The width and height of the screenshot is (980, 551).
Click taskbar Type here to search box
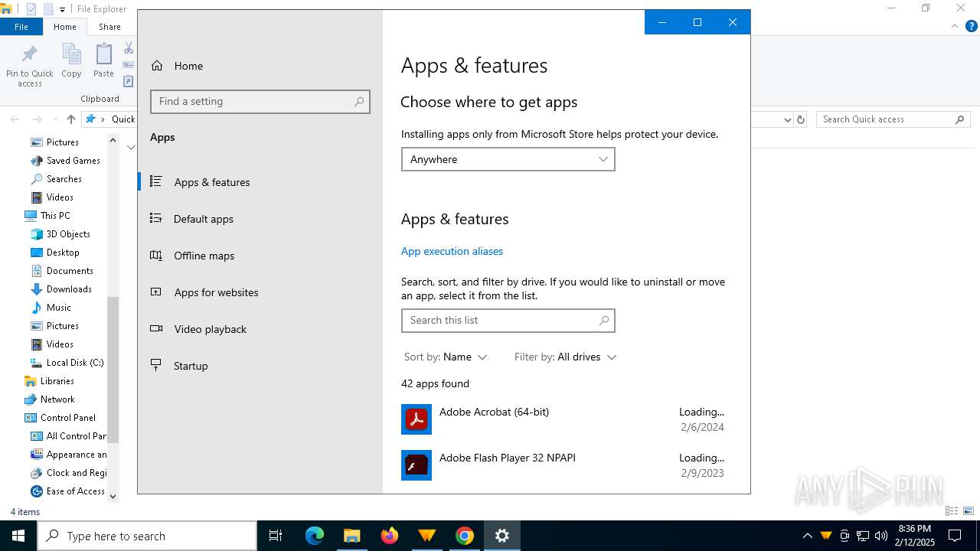147,536
